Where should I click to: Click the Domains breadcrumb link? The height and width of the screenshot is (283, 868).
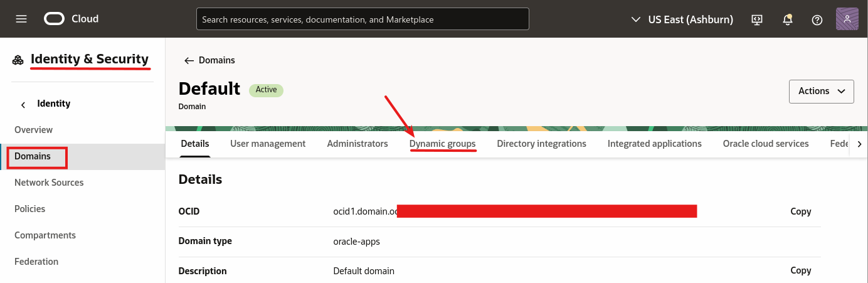coord(217,60)
